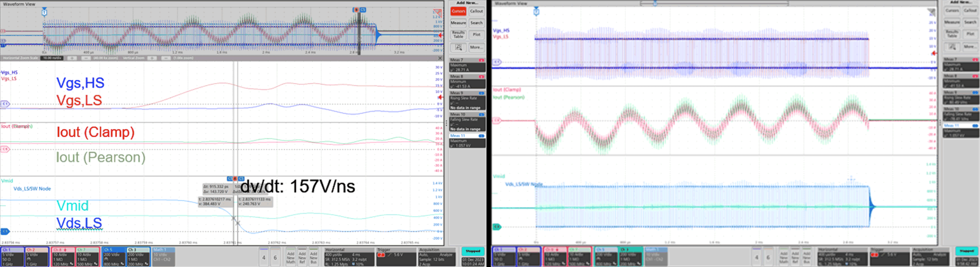Click the Add New Bus icon in left window
This screenshot has width=980, height=267.
[314, 257]
